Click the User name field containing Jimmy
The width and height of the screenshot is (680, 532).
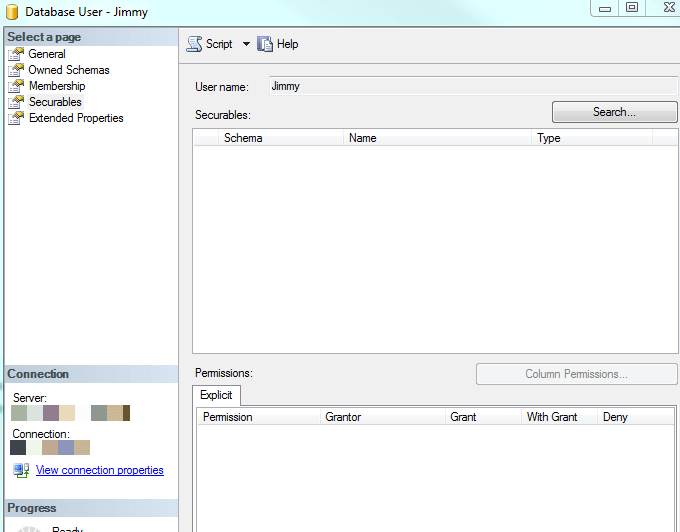(473, 86)
